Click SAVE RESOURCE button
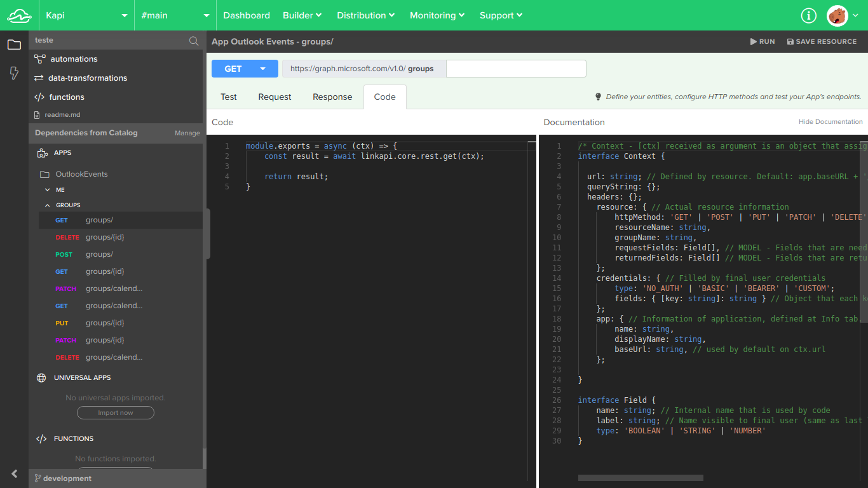 tap(822, 41)
